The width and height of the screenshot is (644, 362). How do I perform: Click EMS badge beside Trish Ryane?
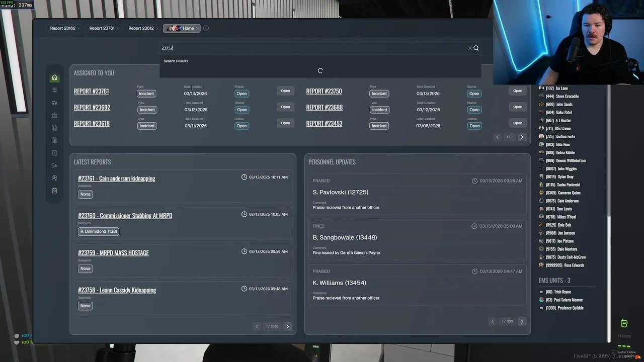(x=541, y=292)
